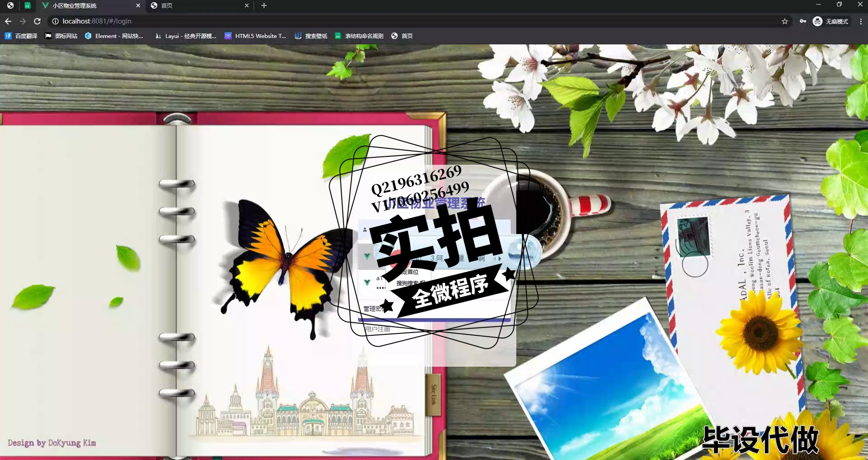Show next IME candidates with right arrow

500,258
